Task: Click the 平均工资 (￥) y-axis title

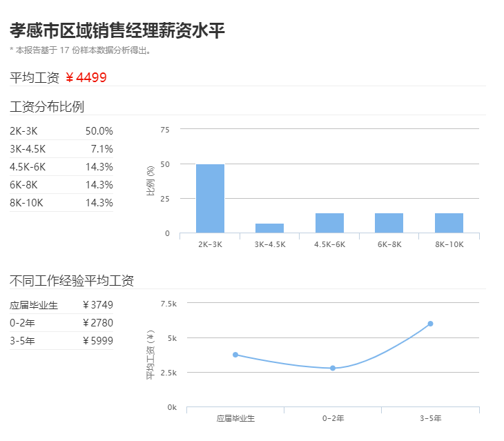Action: tap(151, 355)
